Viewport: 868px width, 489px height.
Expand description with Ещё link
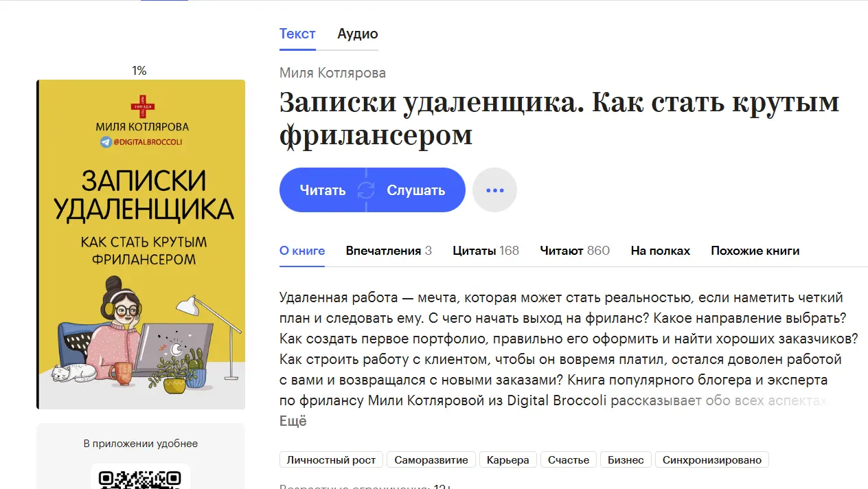point(293,422)
